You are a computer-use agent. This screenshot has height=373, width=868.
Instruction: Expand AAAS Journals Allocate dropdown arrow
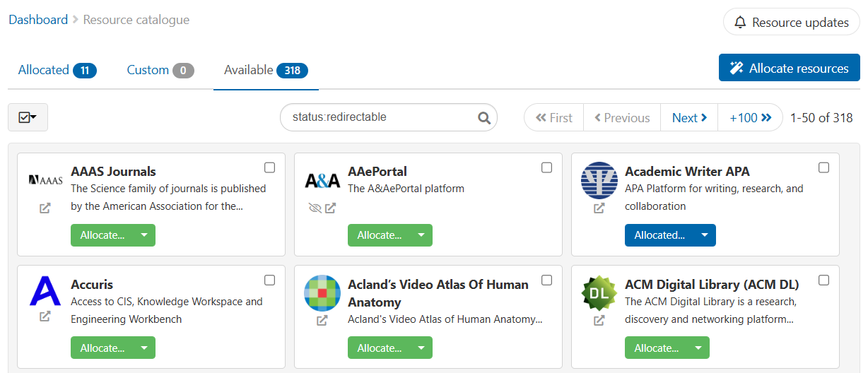coord(144,235)
